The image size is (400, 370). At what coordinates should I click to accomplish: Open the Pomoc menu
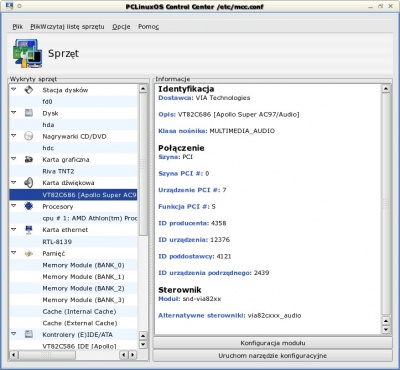(x=148, y=27)
